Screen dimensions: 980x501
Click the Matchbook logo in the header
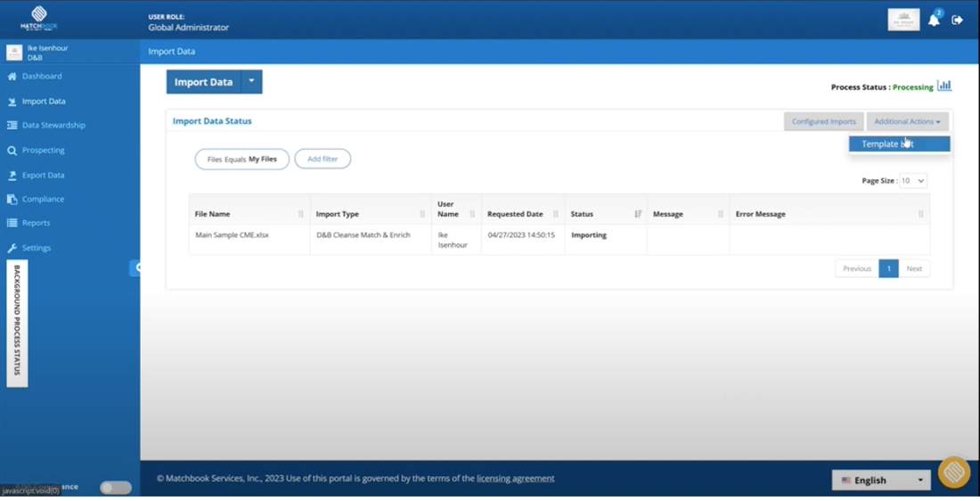38,20
